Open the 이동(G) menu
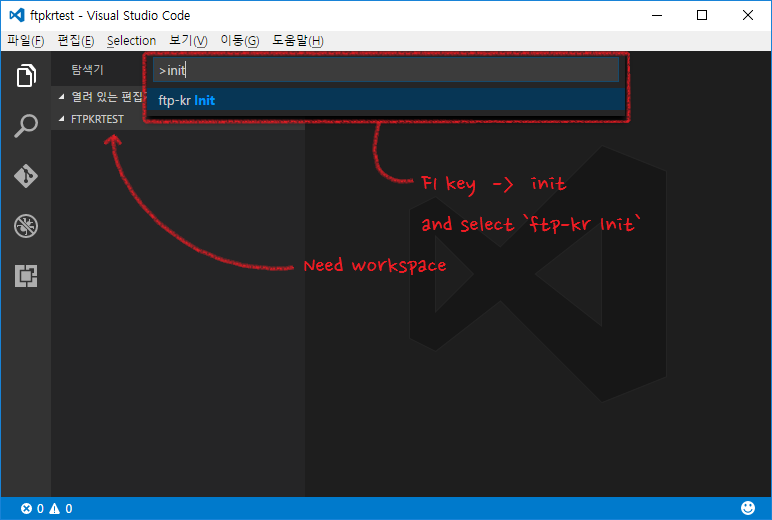The width and height of the screenshot is (772, 520). [x=240, y=41]
